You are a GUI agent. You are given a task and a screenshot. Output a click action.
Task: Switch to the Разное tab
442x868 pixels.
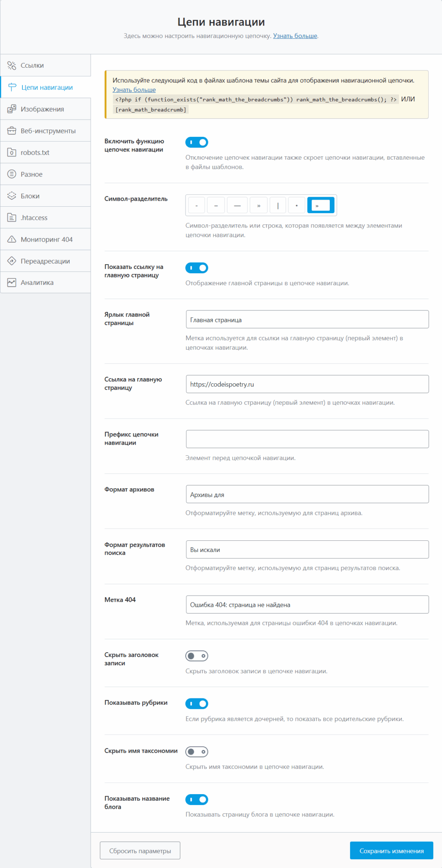coord(32,174)
